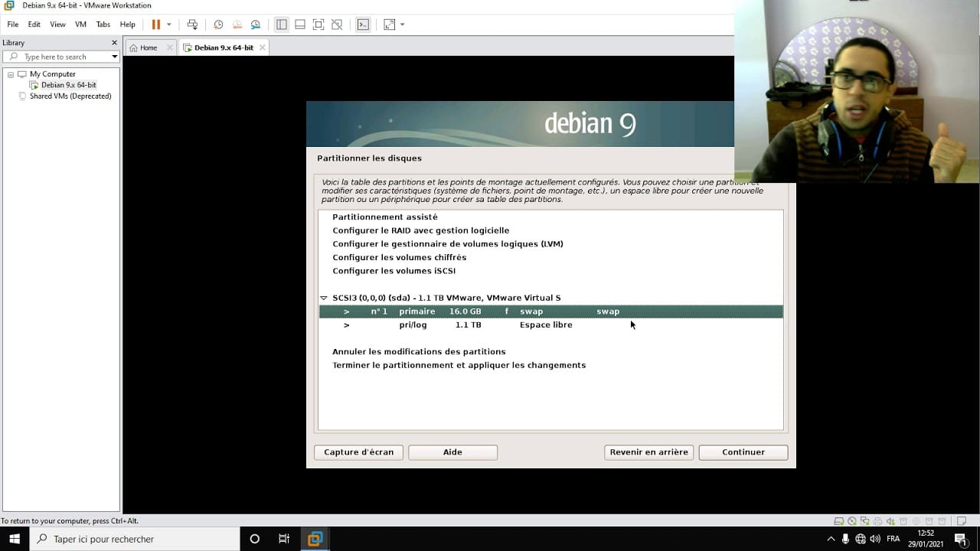Open the File menu
The image size is (980, 551).
coord(13,24)
